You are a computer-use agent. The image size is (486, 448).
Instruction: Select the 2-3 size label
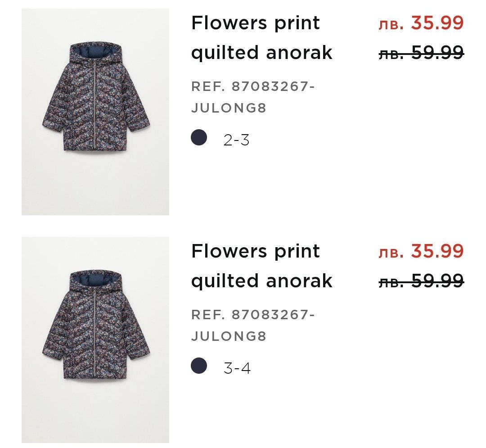(x=236, y=140)
